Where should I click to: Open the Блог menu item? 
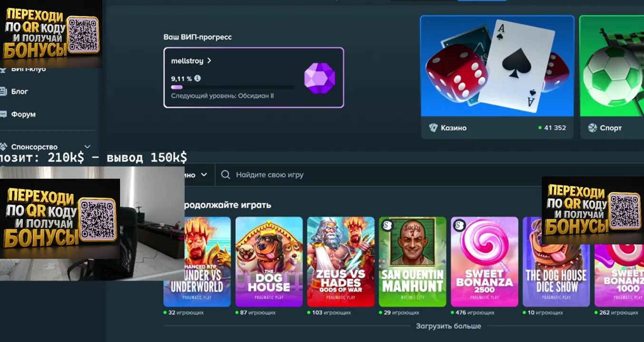click(x=19, y=91)
